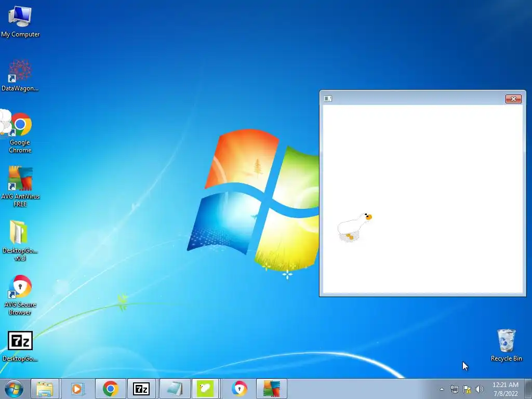Viewport: 532px width, 399px height.
Task: Open the 7-Zip taskbar button
Action: (141, 389)
